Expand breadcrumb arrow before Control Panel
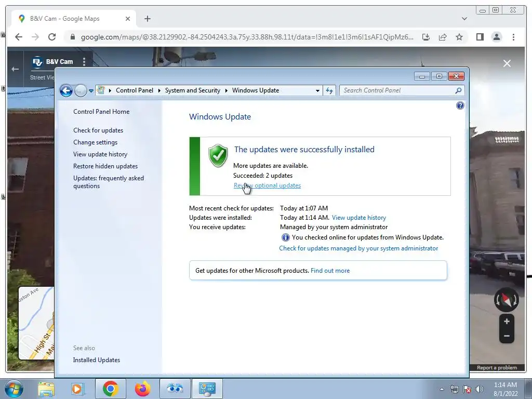This screenshot has height=399, width=532. point(110,90)
